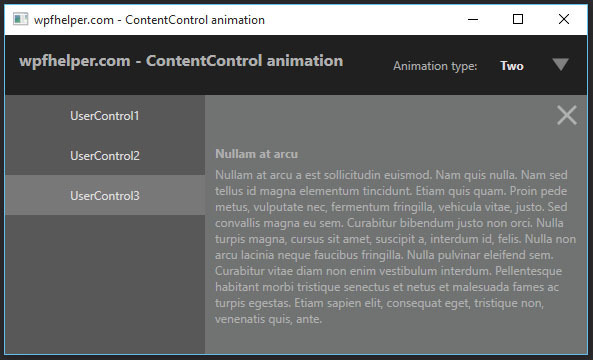The image size is (593, 360).
Task: Select UserControl1 in the left list
Action: point(105,115)
